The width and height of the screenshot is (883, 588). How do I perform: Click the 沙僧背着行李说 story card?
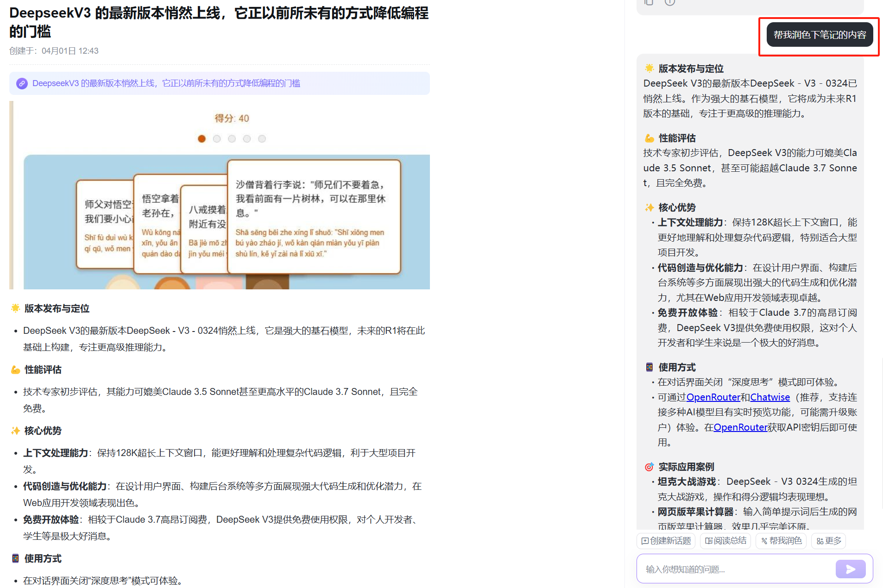[x=314, y=217]
